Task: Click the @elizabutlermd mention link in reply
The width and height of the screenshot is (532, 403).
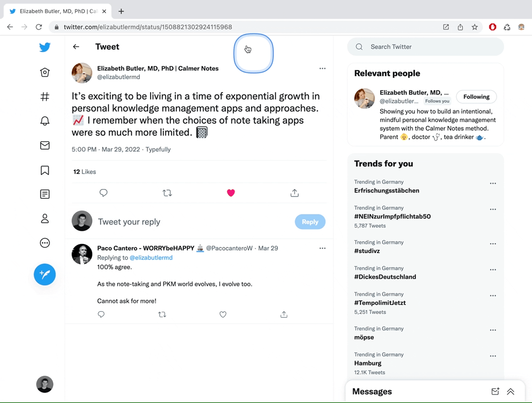Action: (151, 258)
